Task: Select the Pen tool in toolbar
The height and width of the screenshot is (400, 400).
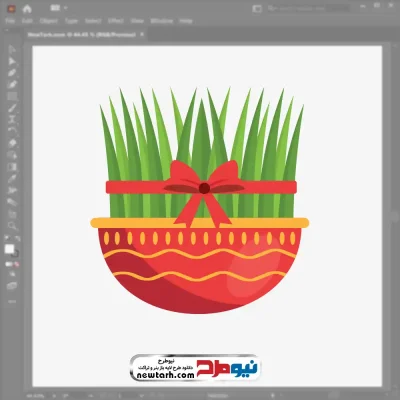Action: [12, 73]
